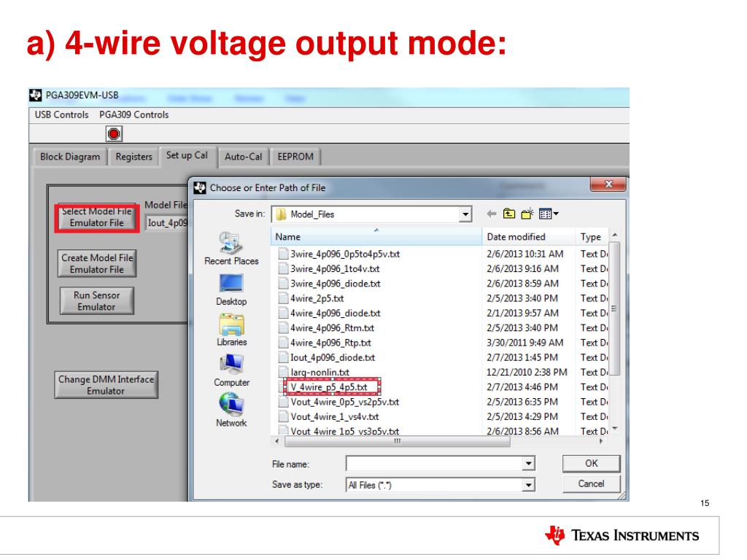Expand the Save as type dropdown
The width and height of the screenshot is (747, 560).
[528, 485]
